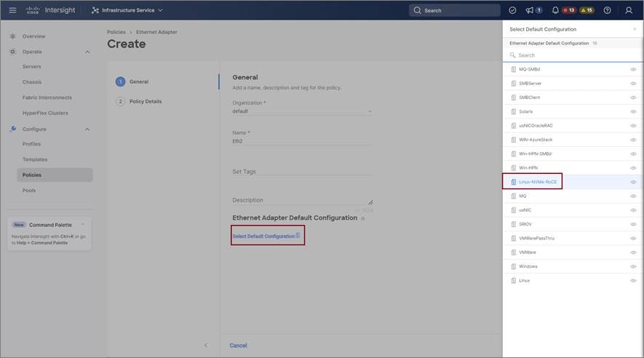The height and width of the screenshot is (358, 644).
Task: Click the document icon next to SRIOV
Action: [x=514, y=224]
